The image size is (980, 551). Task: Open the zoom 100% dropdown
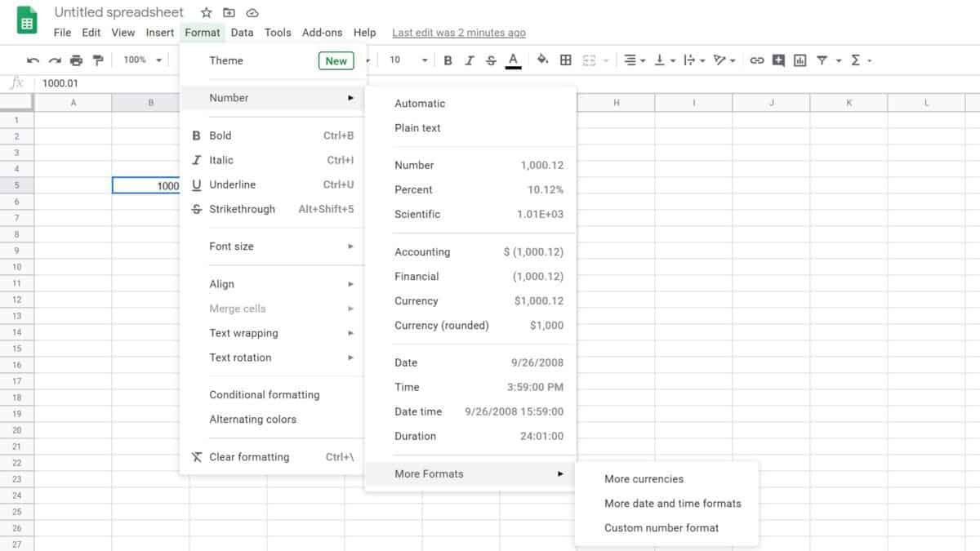pyautogui.click(x=143, y=60)
